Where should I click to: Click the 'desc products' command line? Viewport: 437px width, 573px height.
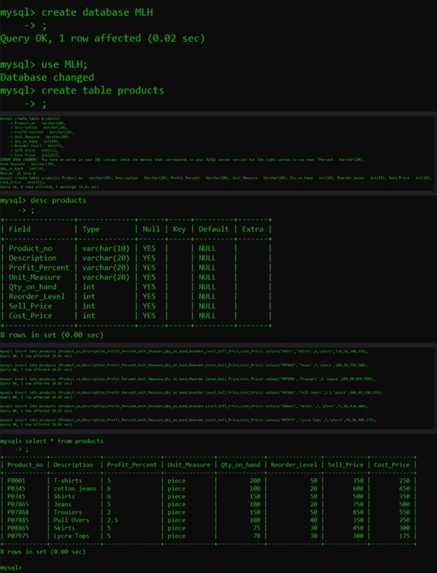pyautogui.click(x=43, y=200)
